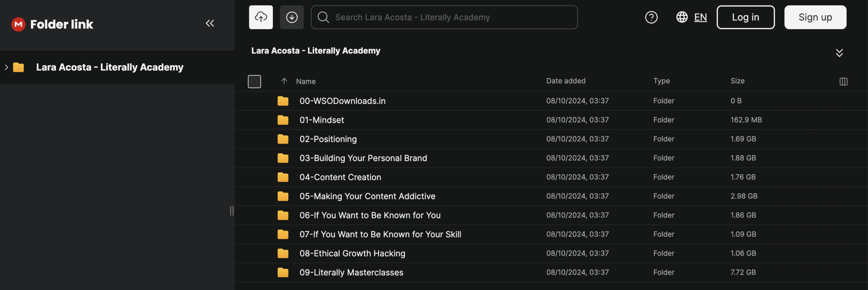Focus the Search Lara Acosta search field
868x290 pixels.
(x=444, y=17)
